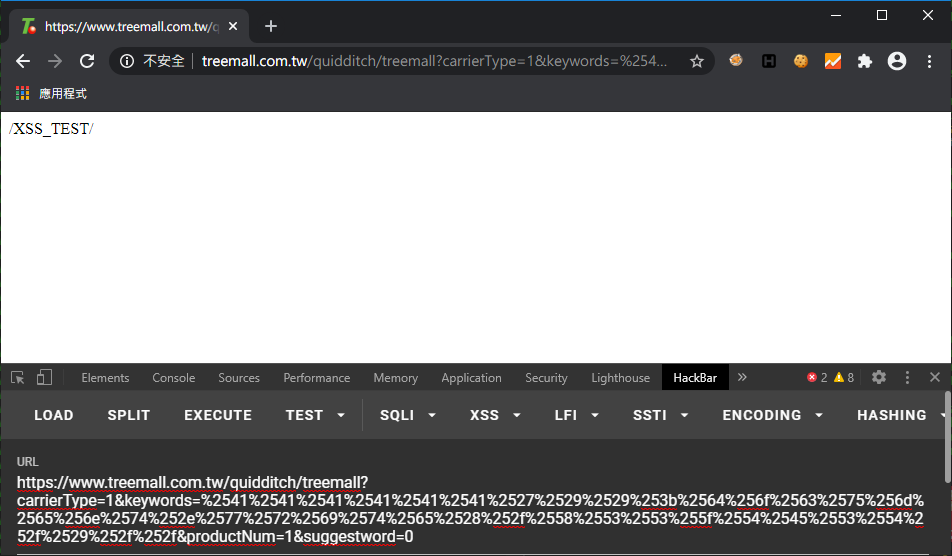The height and width of the screenshot is (556, 952).
Task: Click the browser address bar URL
Action: point(434,61)
